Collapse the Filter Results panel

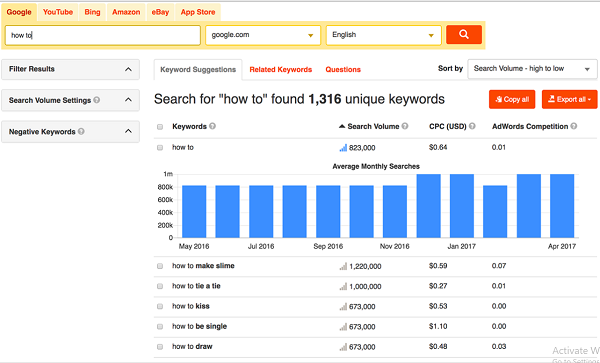click(129, 69)
